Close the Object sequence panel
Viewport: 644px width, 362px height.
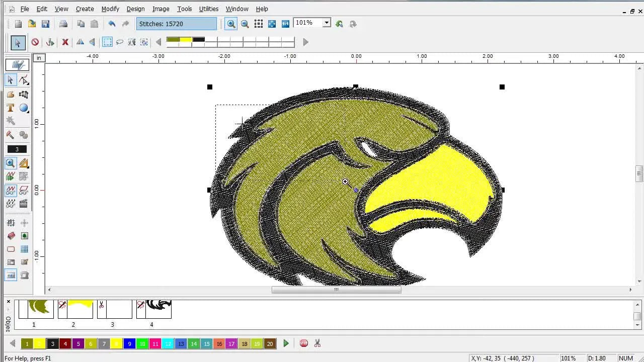point(8,302)
